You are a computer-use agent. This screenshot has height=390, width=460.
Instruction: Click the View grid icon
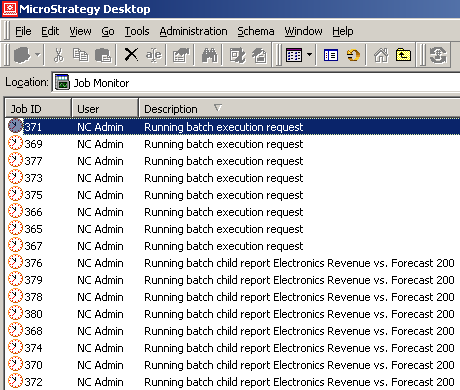[294, 55]
